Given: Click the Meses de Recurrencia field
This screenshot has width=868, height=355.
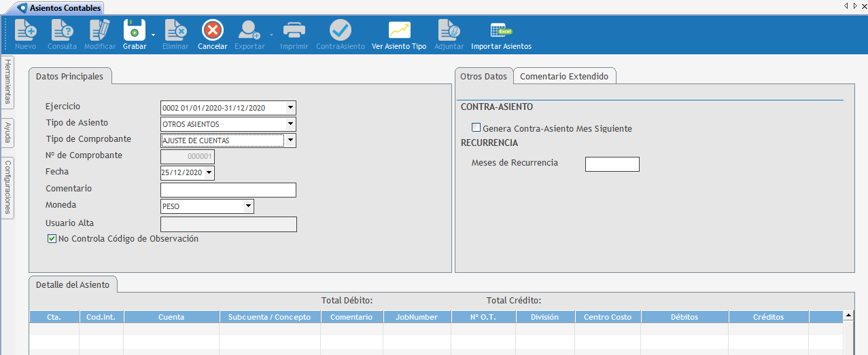Looking at the screenshot, I should point(612,164).
